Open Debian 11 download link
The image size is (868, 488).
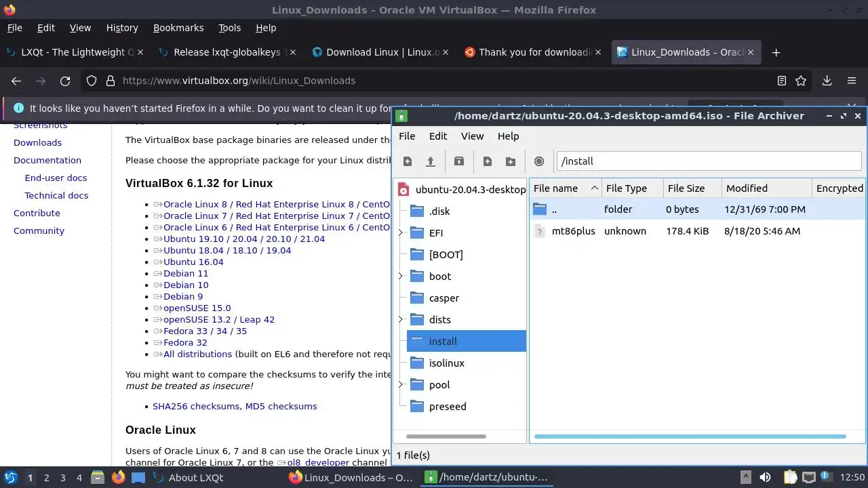tap(186, 273)
